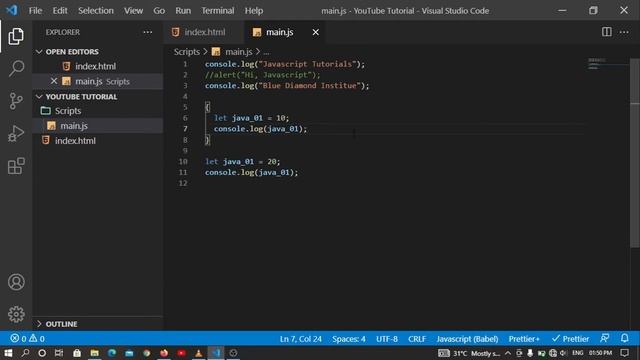Click the feedback icon in status bar
The image size is (640, 360).
coord(604,338)
